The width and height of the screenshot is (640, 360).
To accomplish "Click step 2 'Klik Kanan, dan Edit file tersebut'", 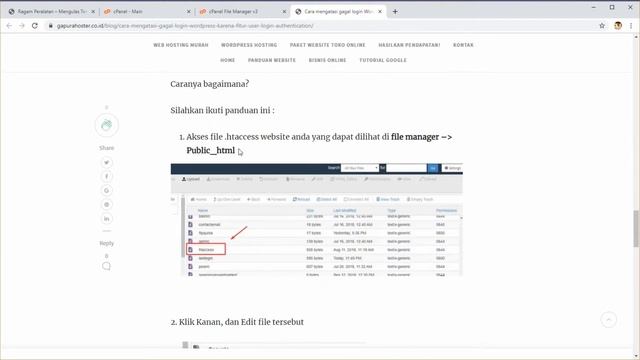I will (237, 322).
